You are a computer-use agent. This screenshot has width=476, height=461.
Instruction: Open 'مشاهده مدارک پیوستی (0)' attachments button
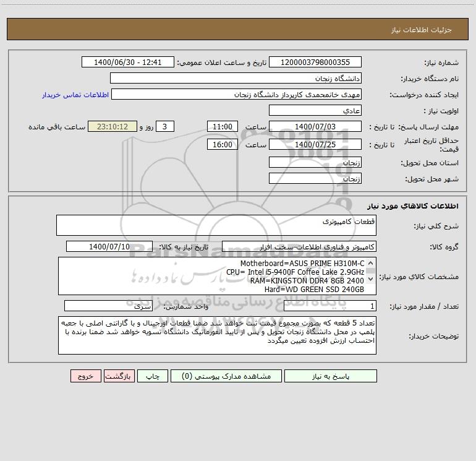[x=226, y=376]
